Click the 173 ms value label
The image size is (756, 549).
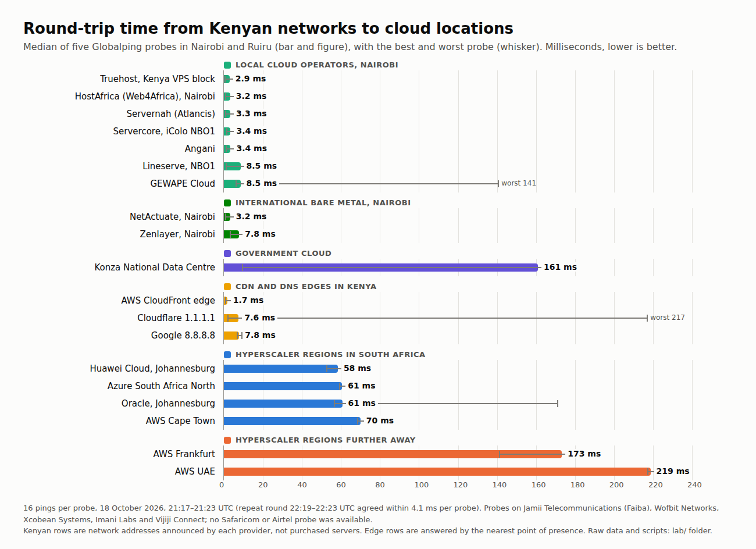pyautogui.click(x=584, y=454)
